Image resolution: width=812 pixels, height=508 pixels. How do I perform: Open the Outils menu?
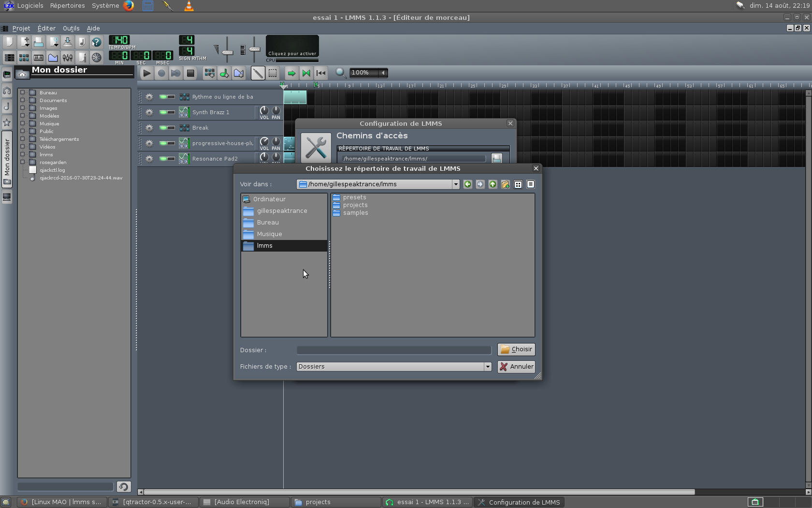[x=71, y=29]
